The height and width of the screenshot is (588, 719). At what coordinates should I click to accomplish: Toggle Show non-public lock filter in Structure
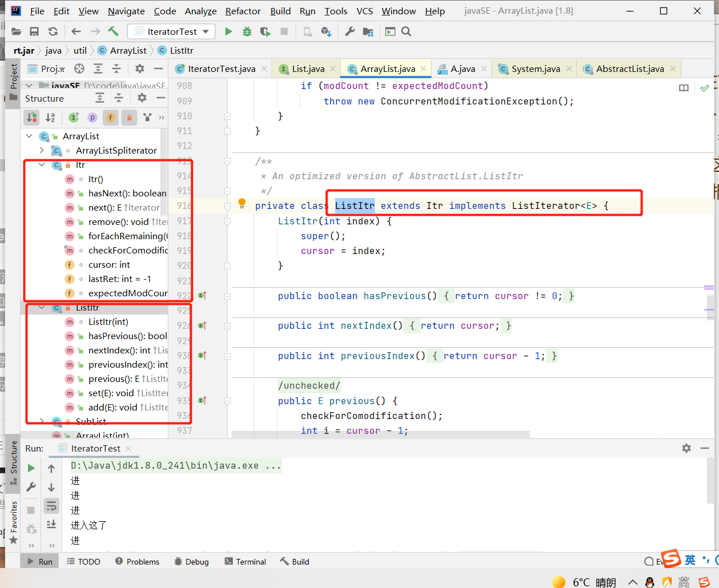coord(129,118)
